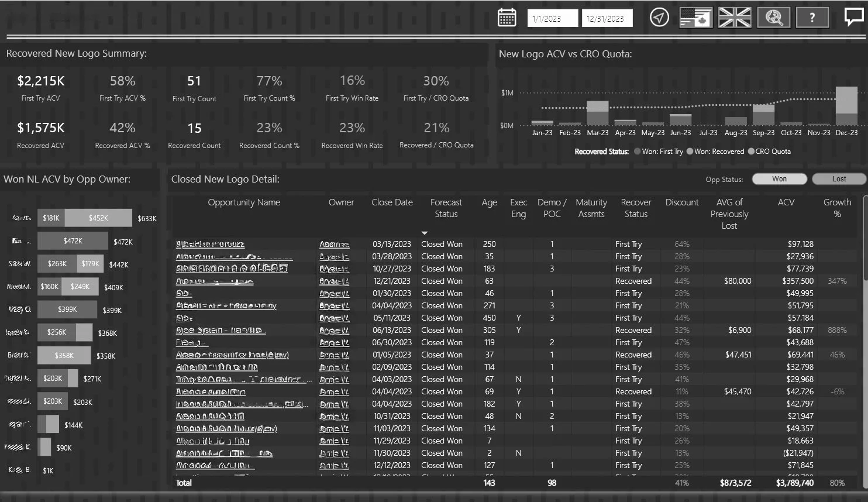Select the Dec-23 bar in ACV chart
The image size is (868, 502).
click(846, 106)
